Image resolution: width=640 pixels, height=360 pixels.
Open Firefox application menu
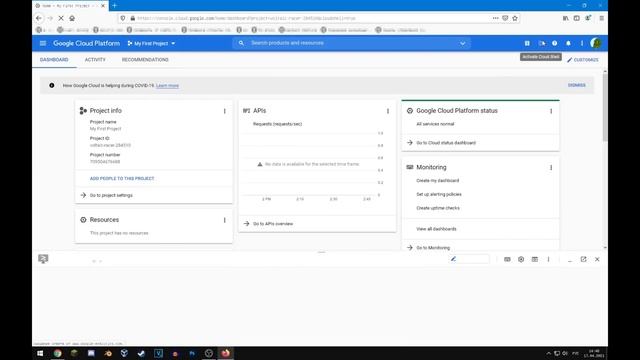click(x=601, y=18)
